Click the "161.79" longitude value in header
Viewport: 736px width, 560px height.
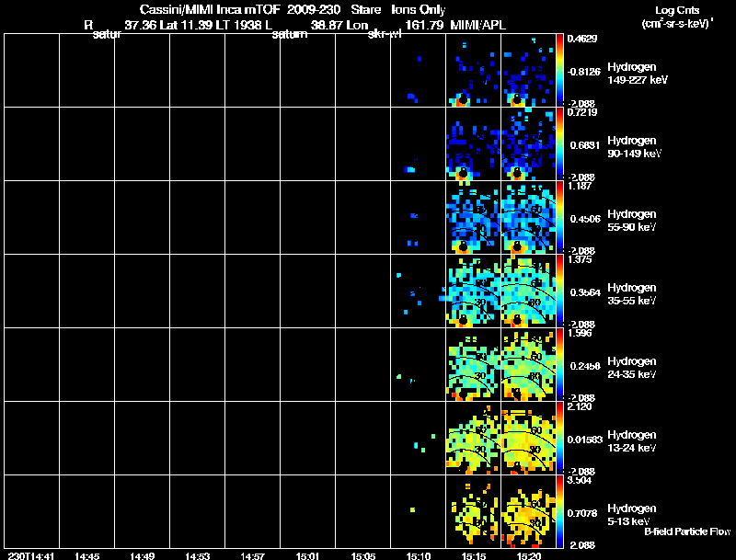[x=424, y=25]
